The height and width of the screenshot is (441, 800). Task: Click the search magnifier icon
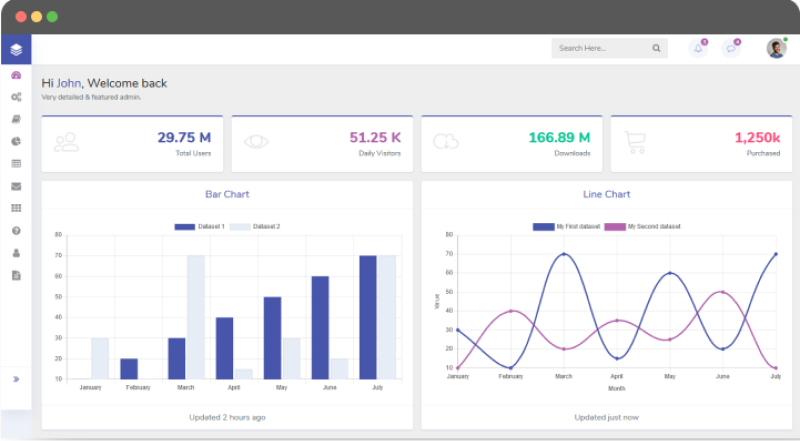pyautogui.click(x=657, y=48)
